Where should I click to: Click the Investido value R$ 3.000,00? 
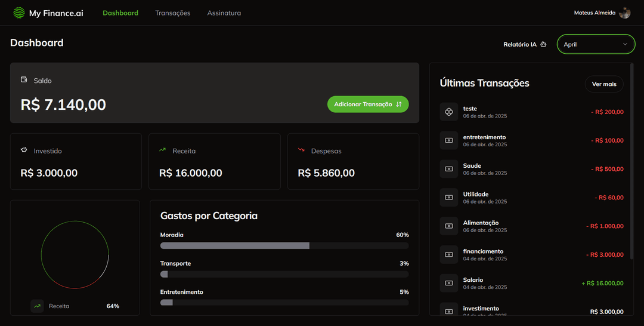(49, 173)
